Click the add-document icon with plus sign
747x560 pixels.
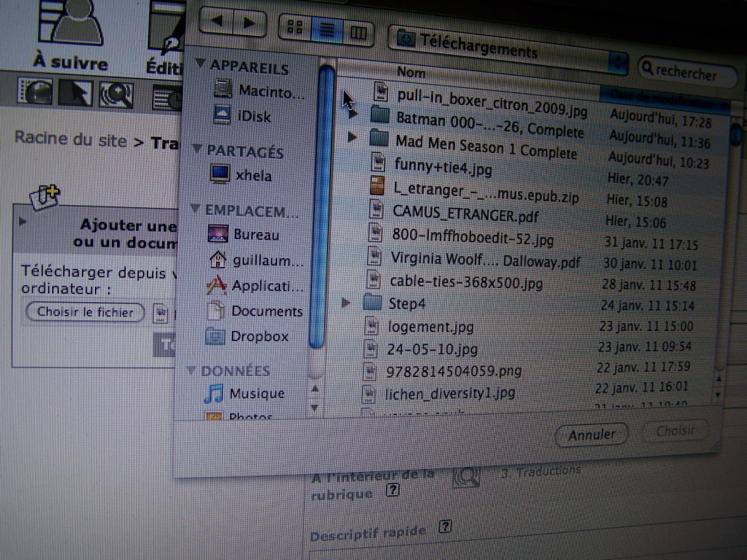44,196
